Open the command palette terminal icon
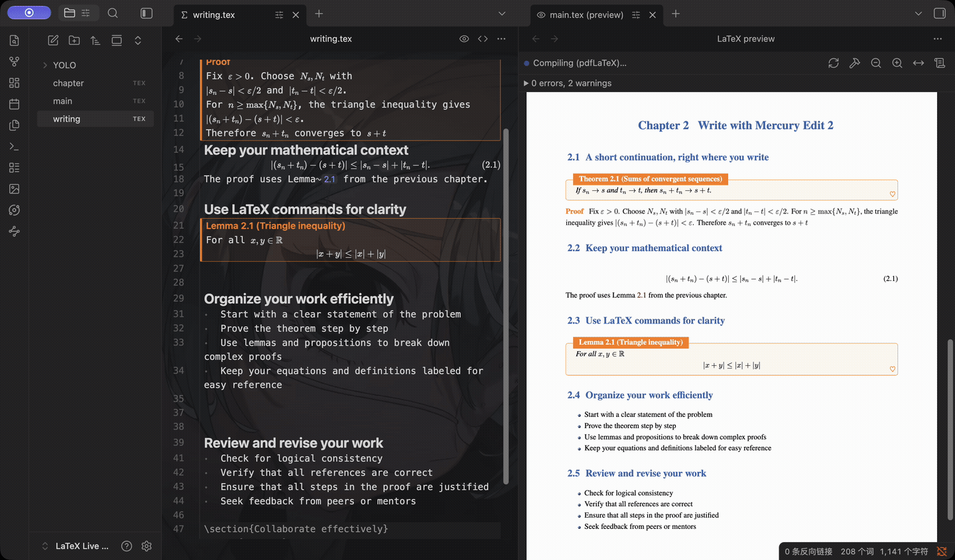 point(15,146)
